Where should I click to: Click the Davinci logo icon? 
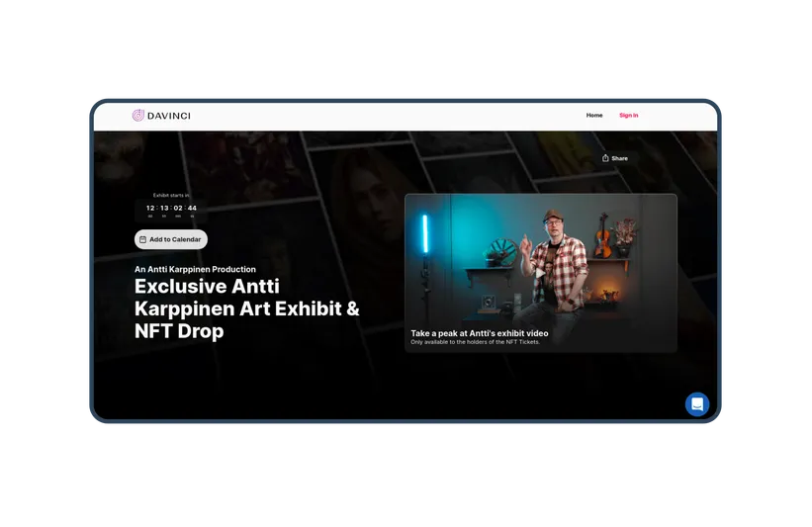[x=137, y=116]
